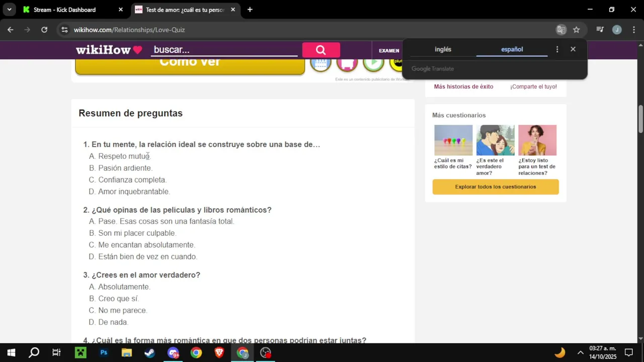Click the address bar URL

129,30
